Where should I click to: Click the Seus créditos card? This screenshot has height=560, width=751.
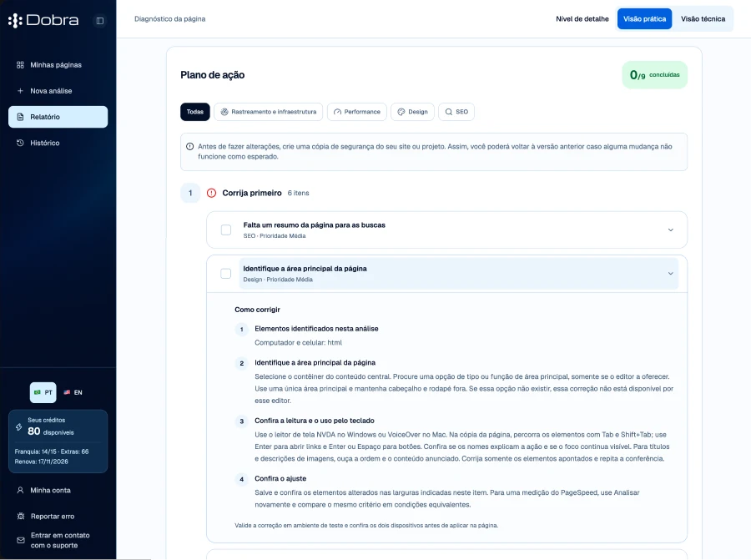58,441
